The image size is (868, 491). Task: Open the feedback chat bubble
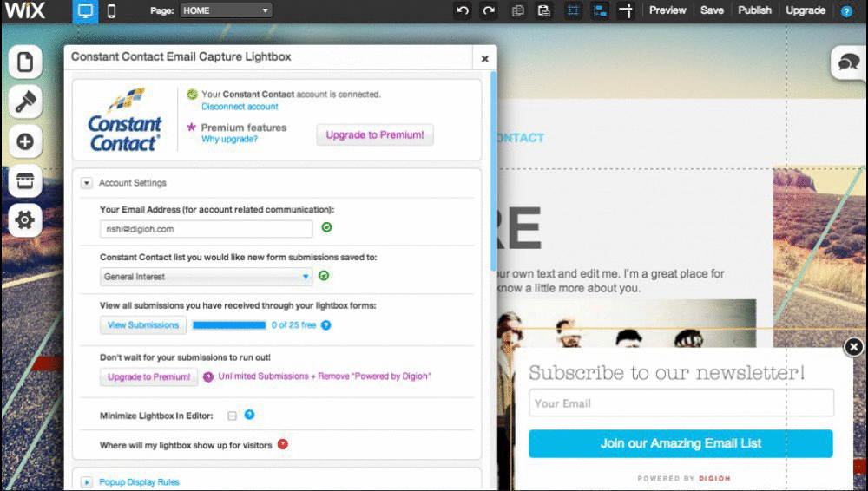tap(849, 62)
